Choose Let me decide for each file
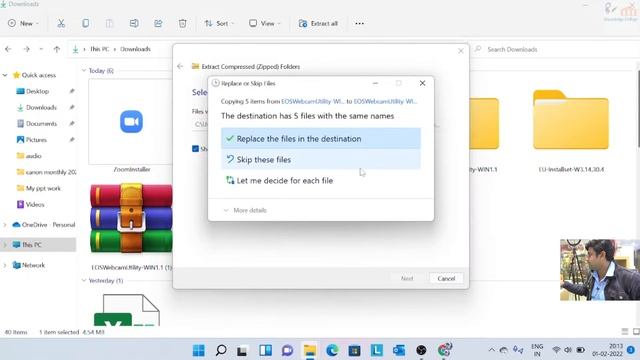This screenshot has width=640, height=360. point(321,180)
